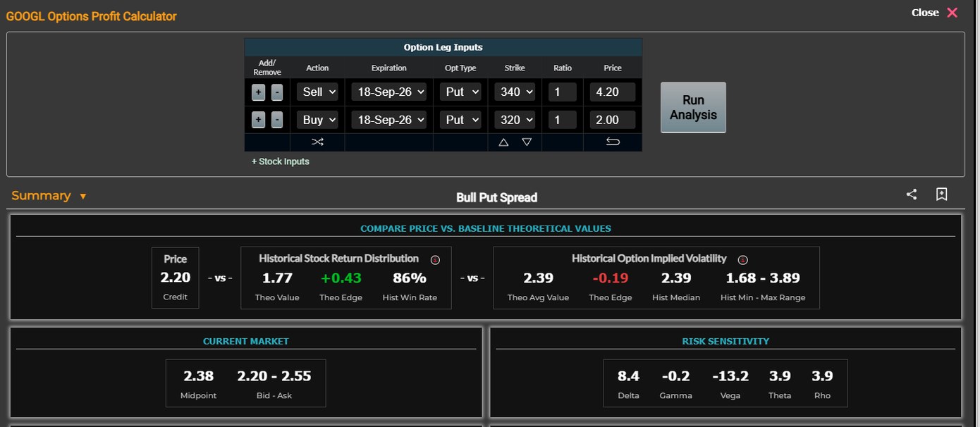This screenshot has width=980, height=427.
Task: Open the expiration dropdown in the Buy row
Action: pos(389,120)
